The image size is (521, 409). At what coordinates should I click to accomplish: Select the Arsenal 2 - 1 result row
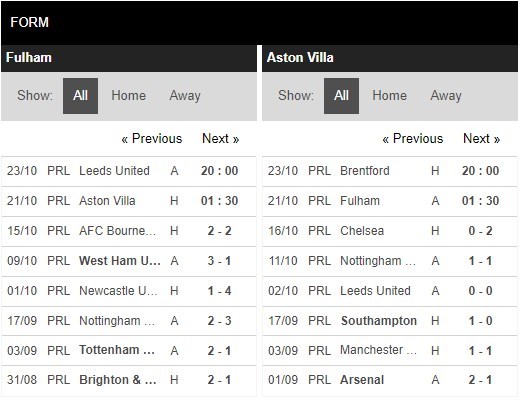(390, 380)
